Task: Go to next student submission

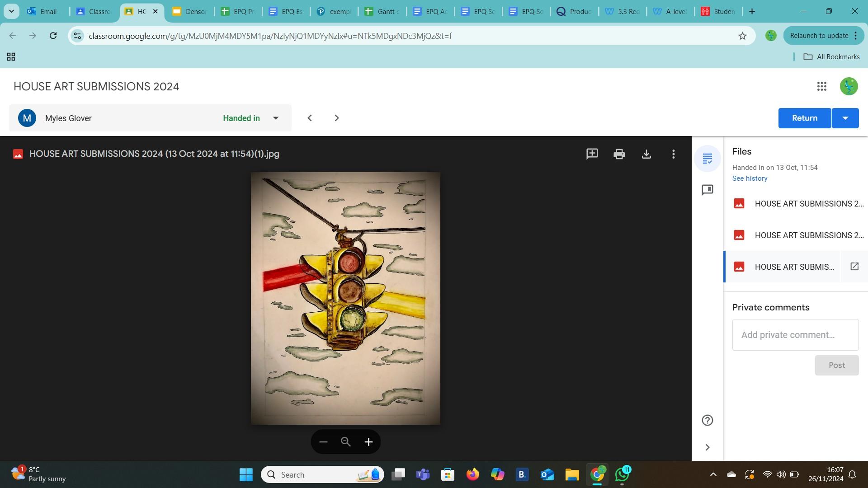Action: pyautogui.click(x=337, y=118)
